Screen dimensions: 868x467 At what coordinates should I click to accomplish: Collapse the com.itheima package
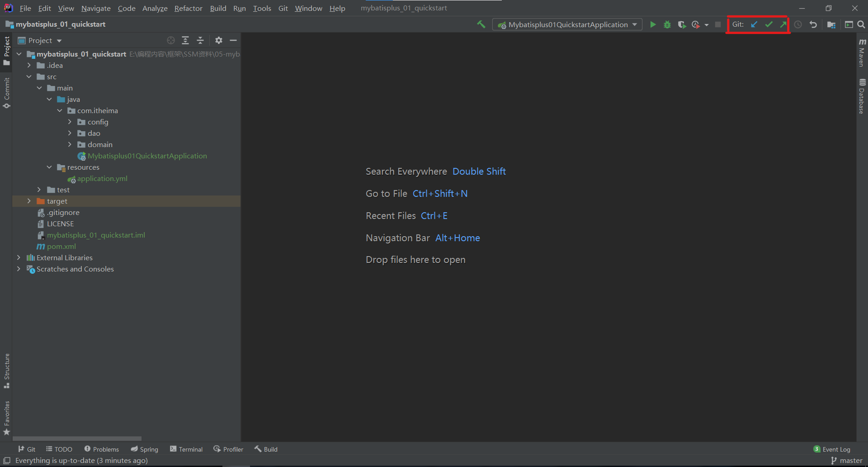(60, 110)
